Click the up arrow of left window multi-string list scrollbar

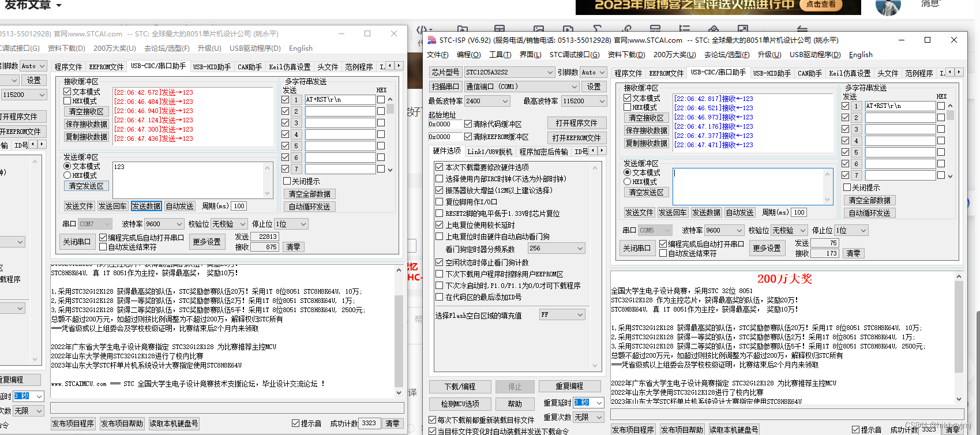390,100
